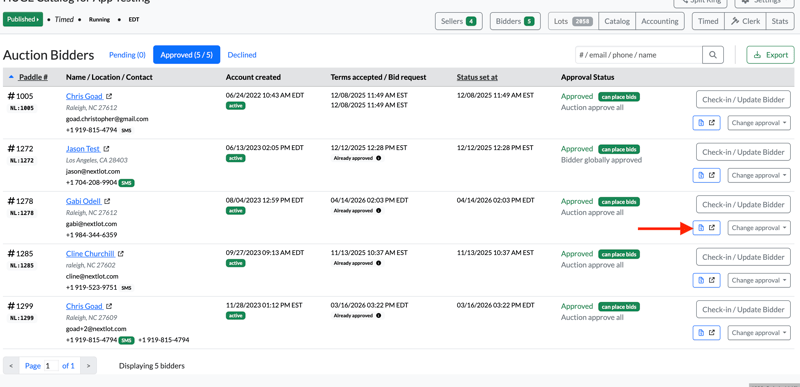Focus the bidder search input field
This screenshot has height=387, width=800.
pos(639,55)
